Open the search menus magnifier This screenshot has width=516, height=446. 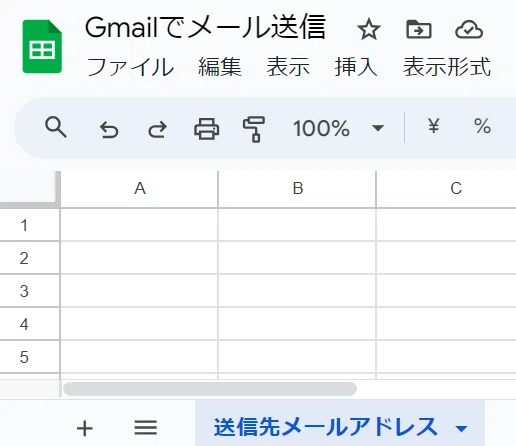click(x=56, y=128)
